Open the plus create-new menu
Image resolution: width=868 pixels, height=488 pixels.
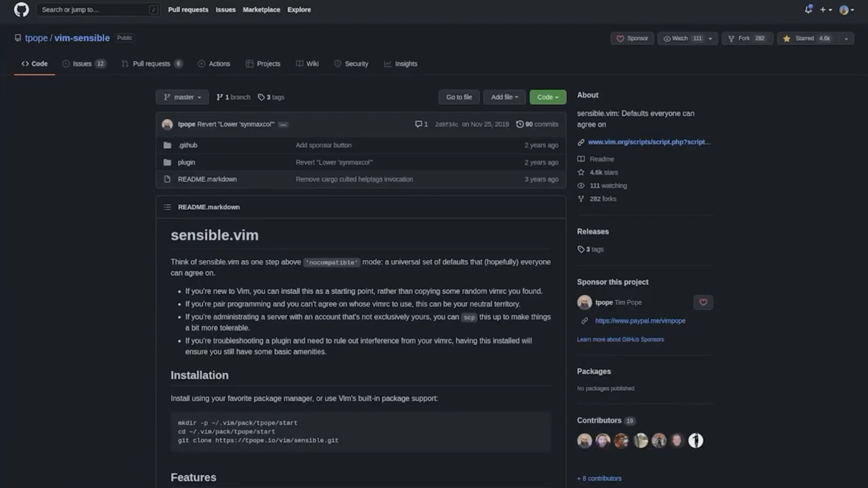click(x=826, y=10)
